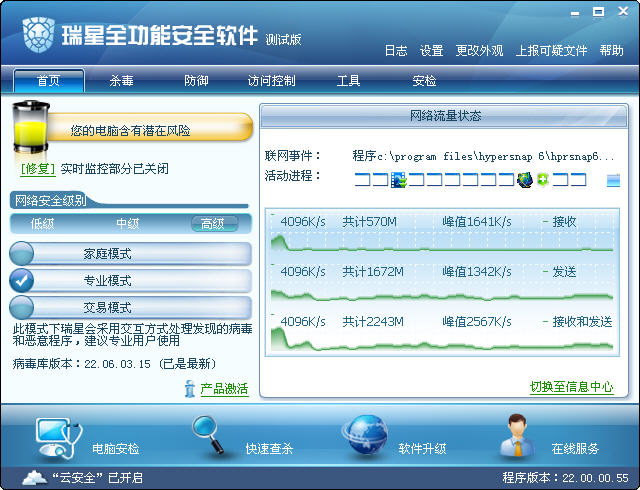Open the 访问控制 tab
Image resolution: width=640 pixels, height=490 pixels.
tap(271, 80)
